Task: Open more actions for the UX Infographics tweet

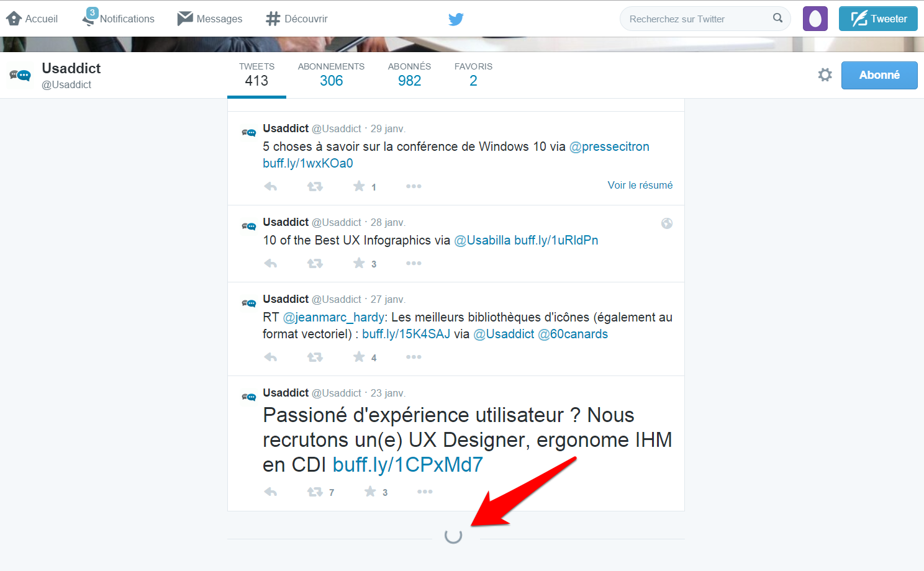Action: click(414, 263)
